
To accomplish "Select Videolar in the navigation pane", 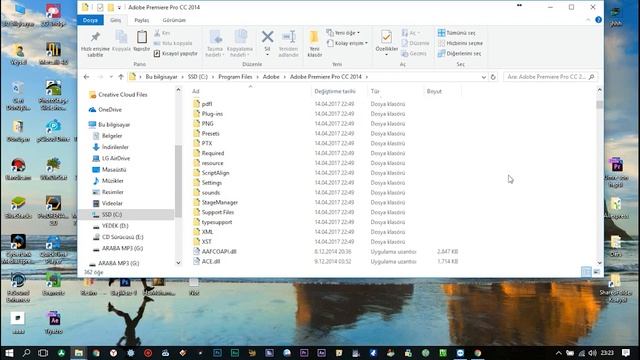I will point(108,203).
